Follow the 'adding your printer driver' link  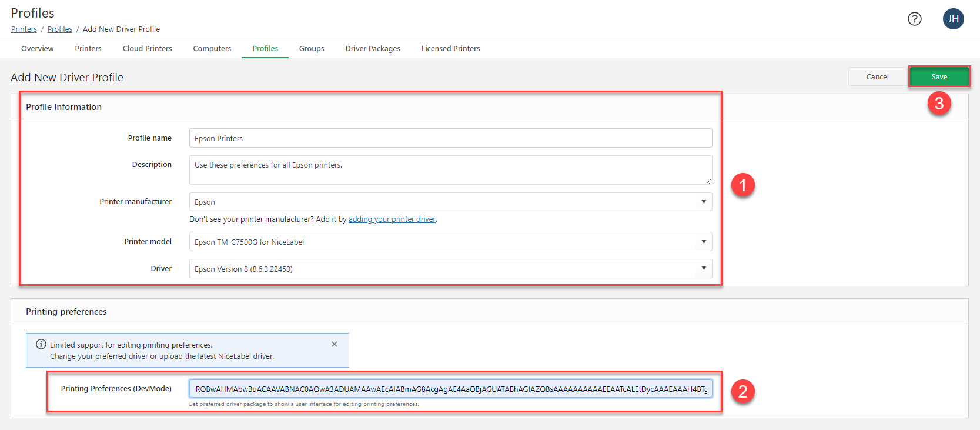[392, 219]
